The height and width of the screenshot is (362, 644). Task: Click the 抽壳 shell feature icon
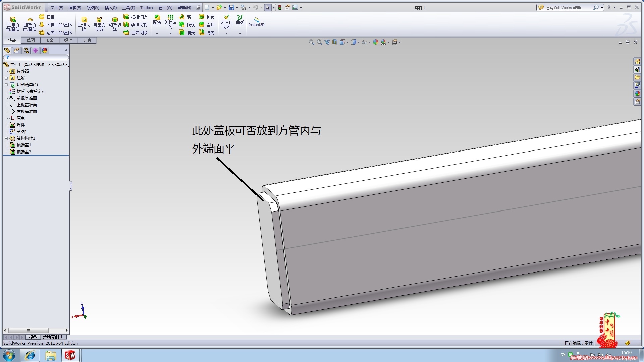tap(187, 33)
